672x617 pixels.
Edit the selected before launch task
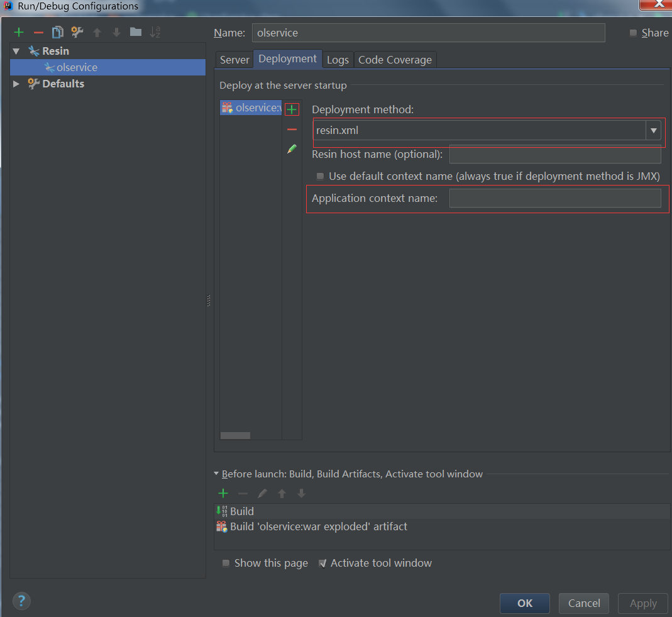[262, 494]
